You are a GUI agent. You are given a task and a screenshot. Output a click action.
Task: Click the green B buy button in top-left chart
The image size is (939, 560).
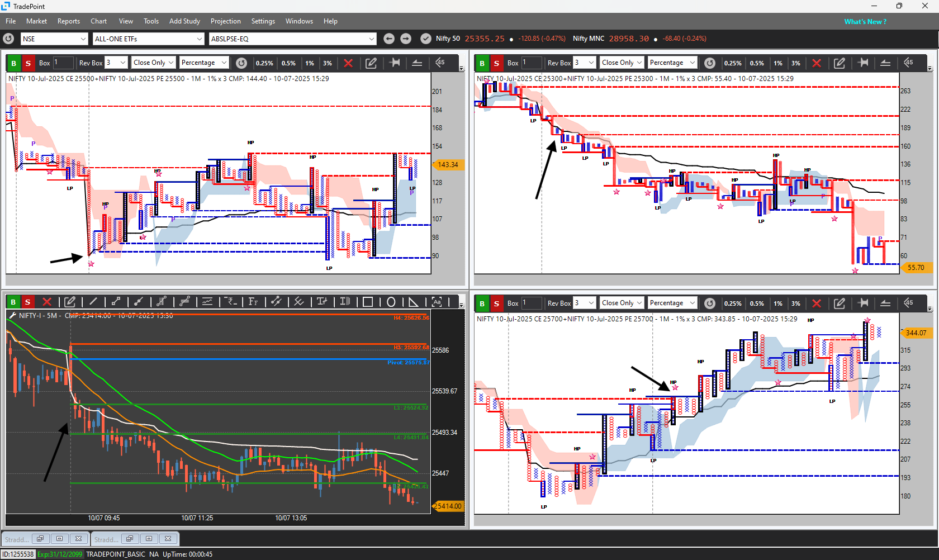[14, 63]
